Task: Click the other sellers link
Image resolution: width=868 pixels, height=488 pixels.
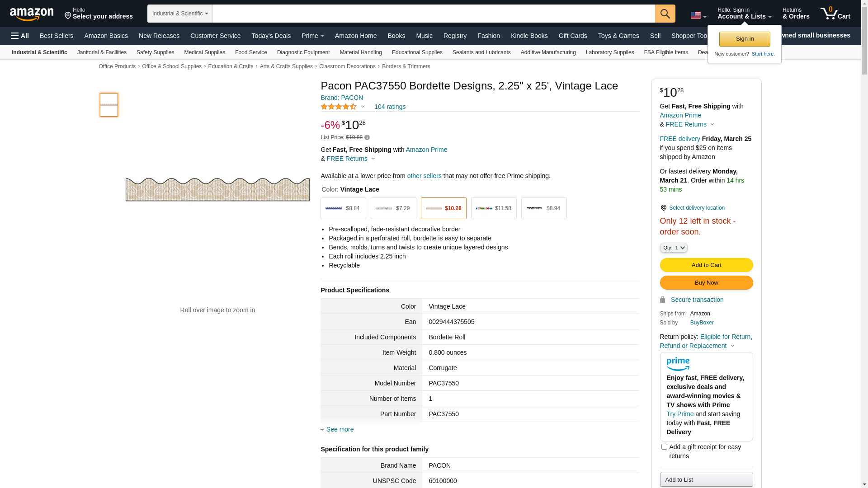Action: (424, 176)
